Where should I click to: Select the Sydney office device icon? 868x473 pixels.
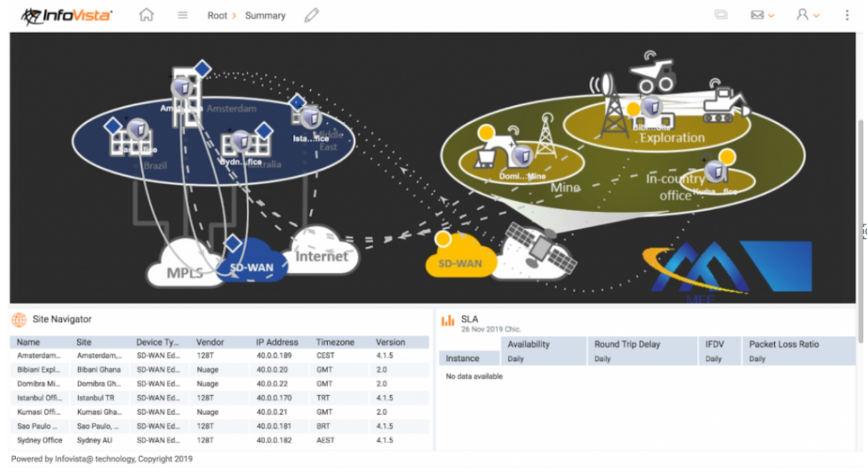click(241, 142)
